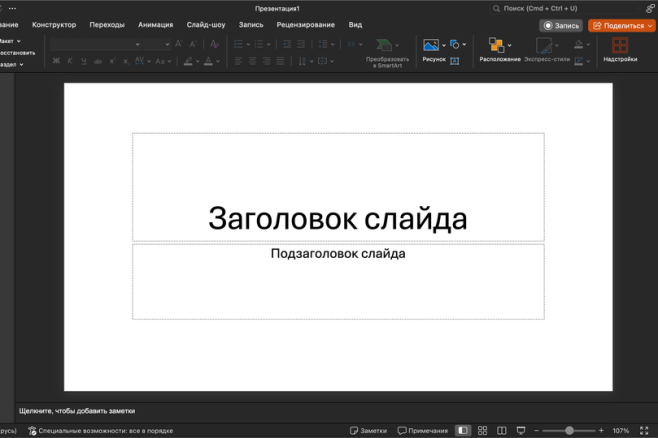The image size is (658, 438).
Task: Click the notes area to add notes
Action: [x=77, y=411]
